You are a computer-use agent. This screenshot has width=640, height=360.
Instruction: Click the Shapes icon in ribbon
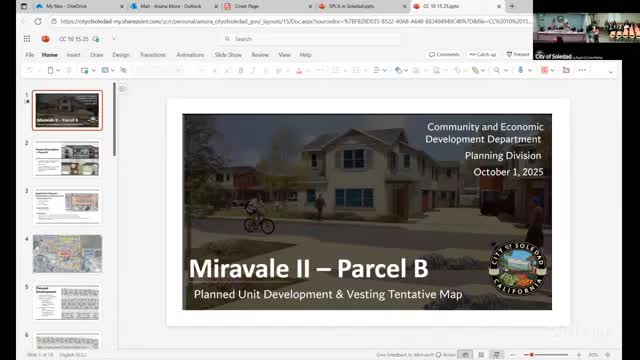(x=398, y=70)
